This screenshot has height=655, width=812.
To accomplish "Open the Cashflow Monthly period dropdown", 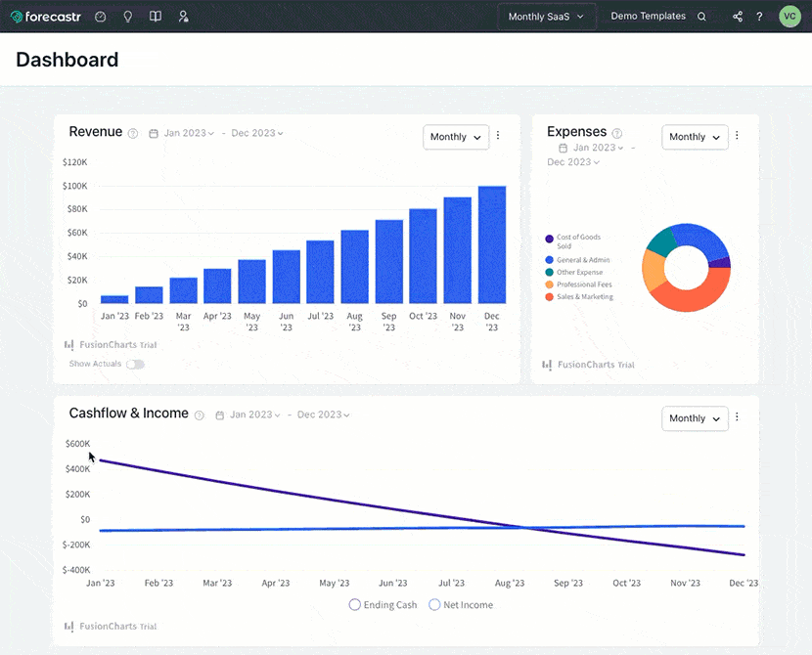I will [695, 418].
